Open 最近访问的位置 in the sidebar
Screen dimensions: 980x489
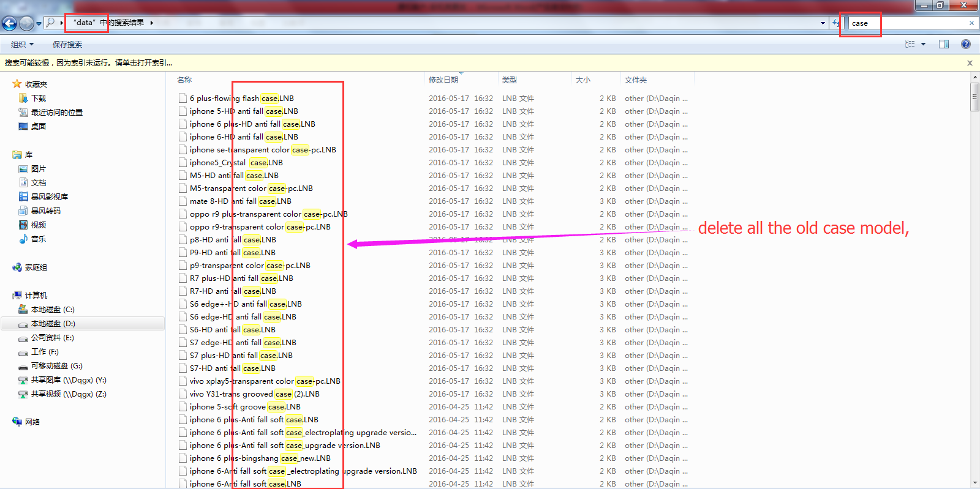(x=56, y=113)
